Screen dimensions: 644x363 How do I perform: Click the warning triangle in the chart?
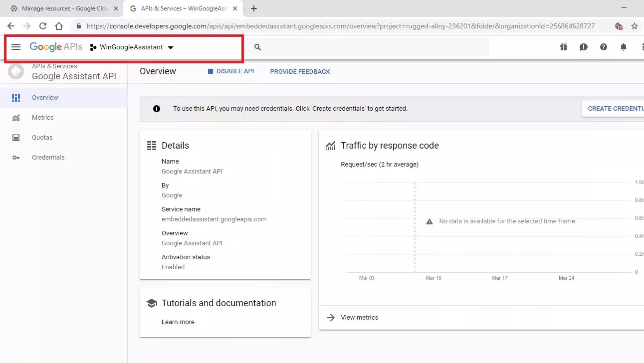[429, 221]
